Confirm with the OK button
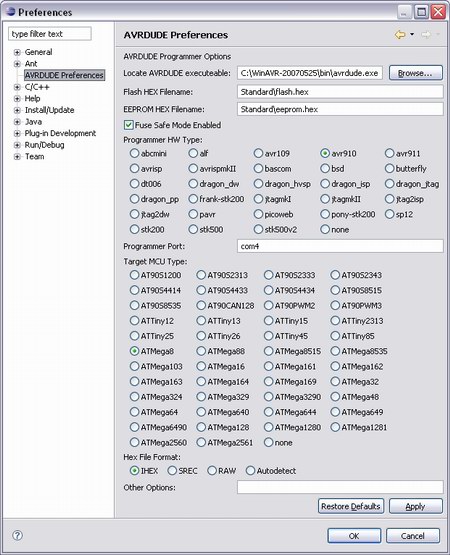The width and height of the screenshot is (450, 555). point(354,536)
